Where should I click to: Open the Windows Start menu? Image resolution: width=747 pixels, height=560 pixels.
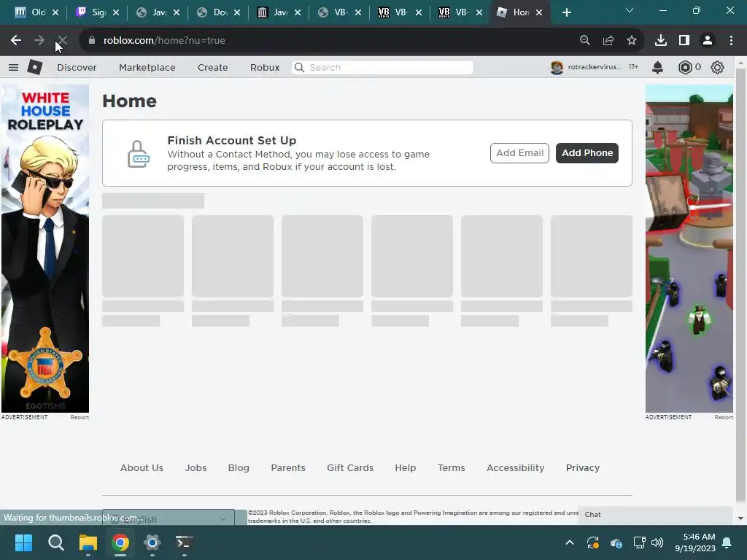23,542
